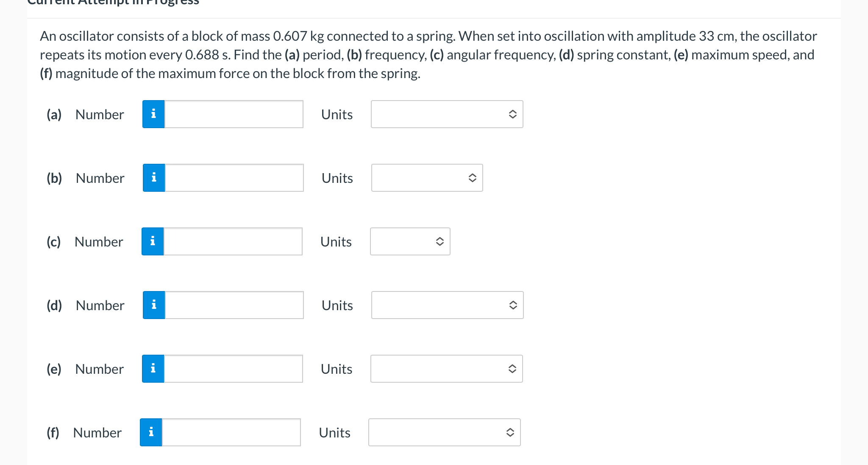Click the info icon for part (d)
Screen dimensions: 868x465
tap(154, 305)
